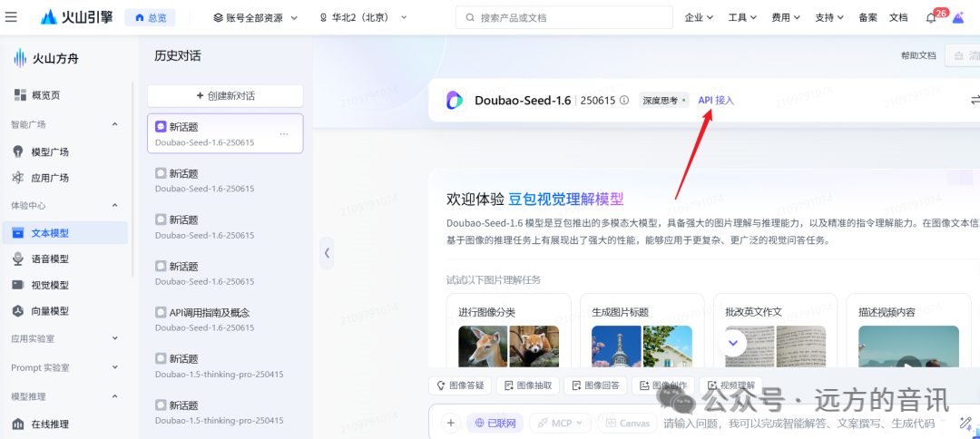Toggle the 深度思考 mode tag

point(663,100)
